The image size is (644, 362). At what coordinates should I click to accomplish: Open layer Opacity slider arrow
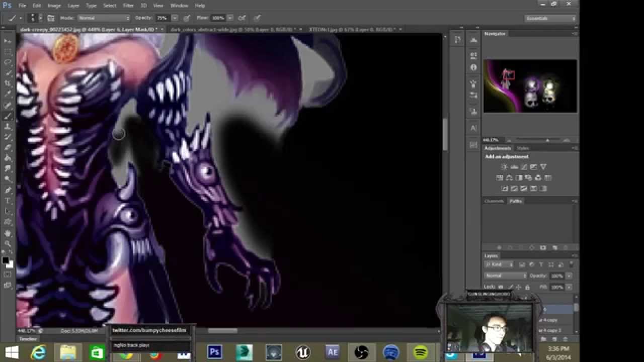[569, 276]
